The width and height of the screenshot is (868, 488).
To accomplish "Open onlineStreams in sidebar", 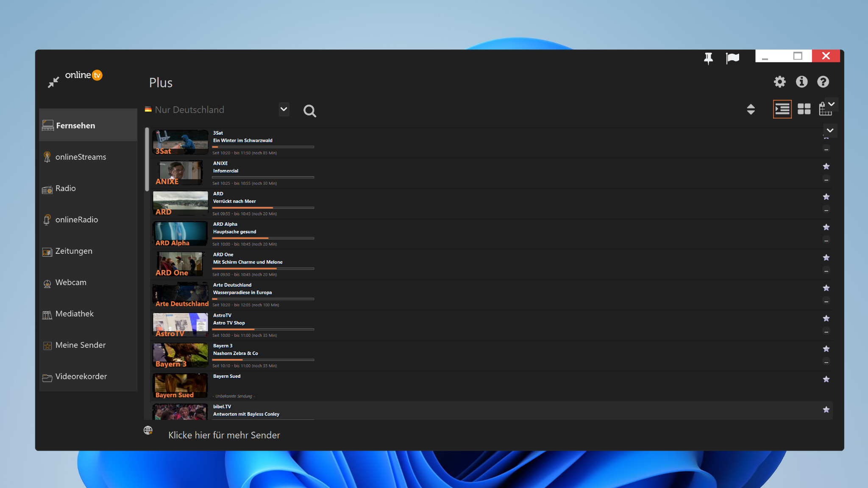I will 88,157.
